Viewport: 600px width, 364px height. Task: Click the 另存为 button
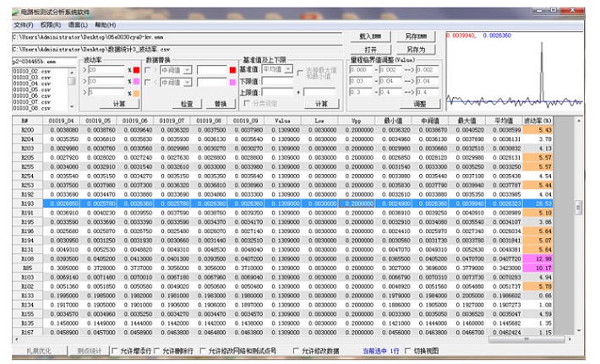(416, 49)
